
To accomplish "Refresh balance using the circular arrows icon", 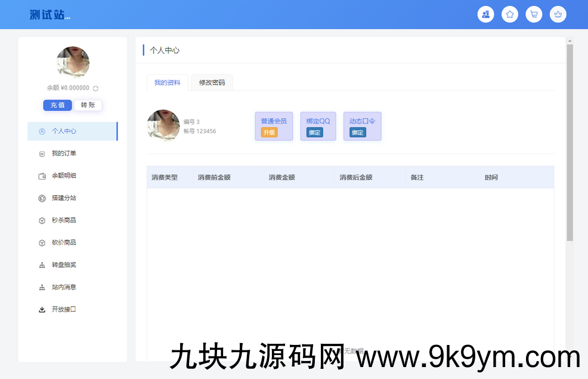I will point(95,88).
